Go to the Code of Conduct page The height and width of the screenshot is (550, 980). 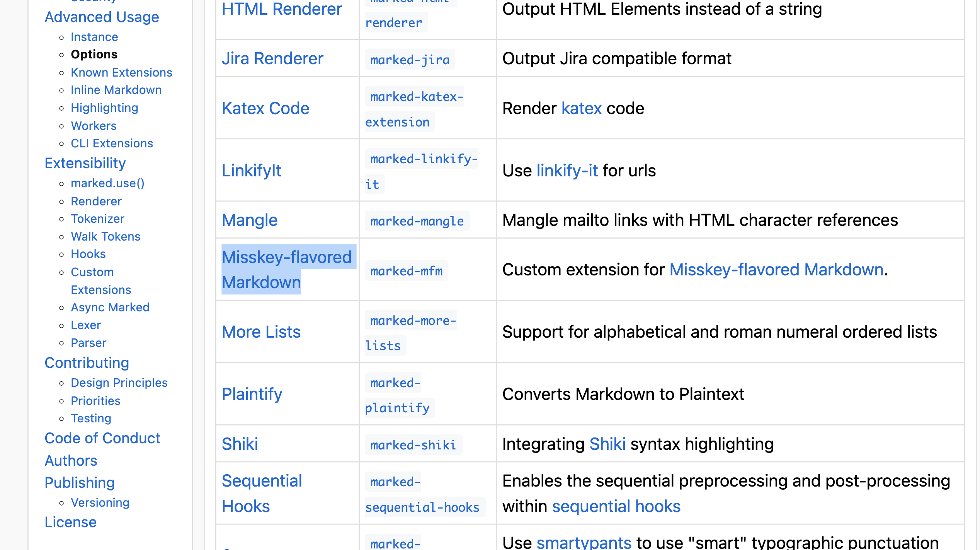click(102, 439)
